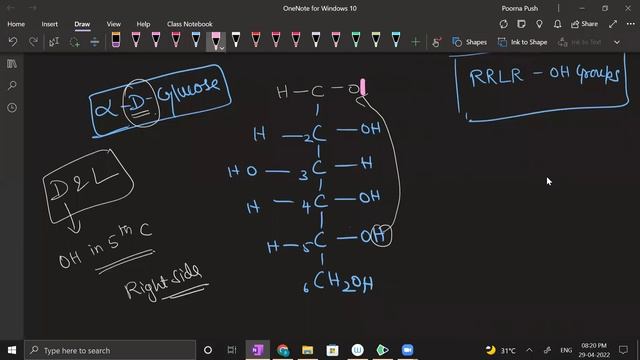Go forward with the forward arrow
The width and height of the screenshot is (640, 360).
coord(33,8)
